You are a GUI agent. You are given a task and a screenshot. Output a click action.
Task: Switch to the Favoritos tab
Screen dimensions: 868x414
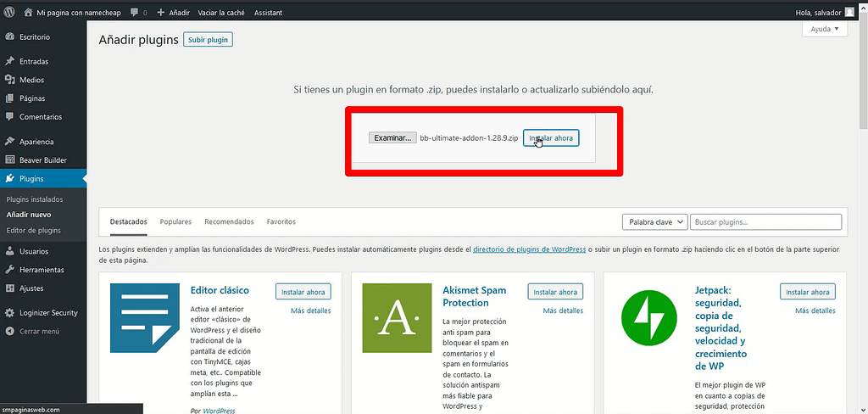(x=281, y=221)
